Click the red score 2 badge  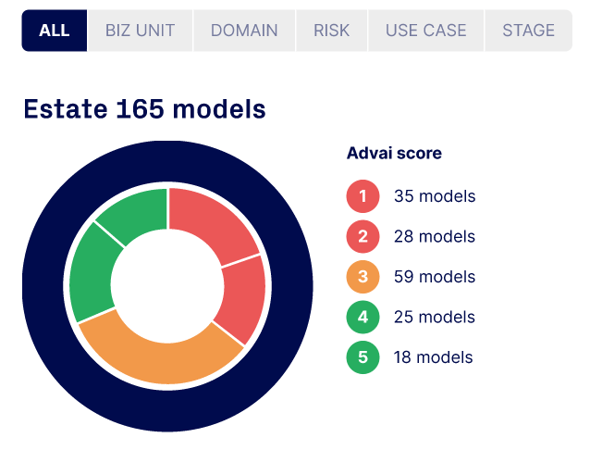point(363,236)
